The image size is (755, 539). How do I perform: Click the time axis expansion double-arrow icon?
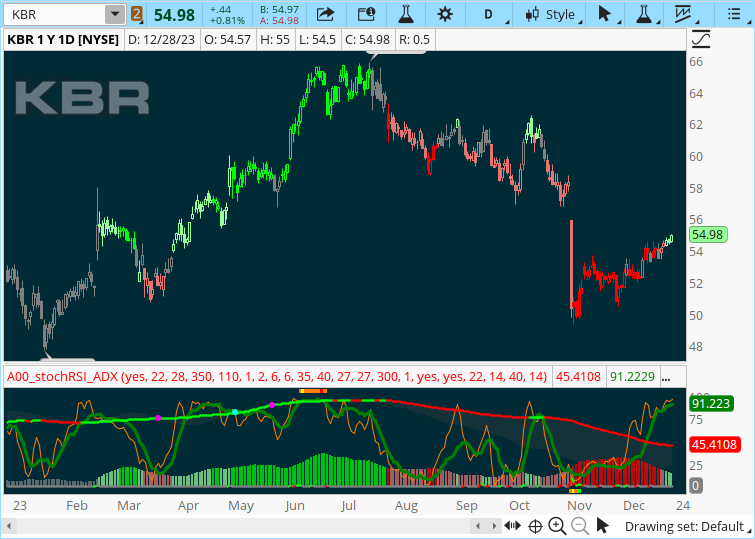pos(513,526)
